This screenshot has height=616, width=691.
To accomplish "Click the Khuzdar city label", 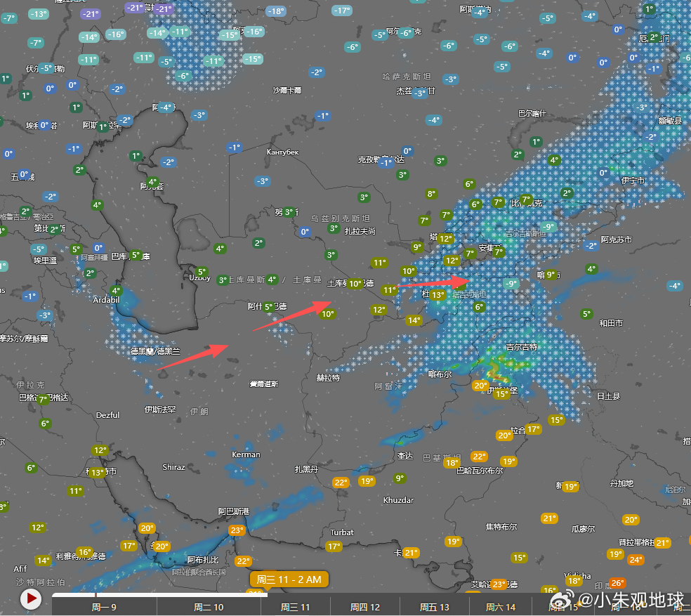I will [398, 500].
